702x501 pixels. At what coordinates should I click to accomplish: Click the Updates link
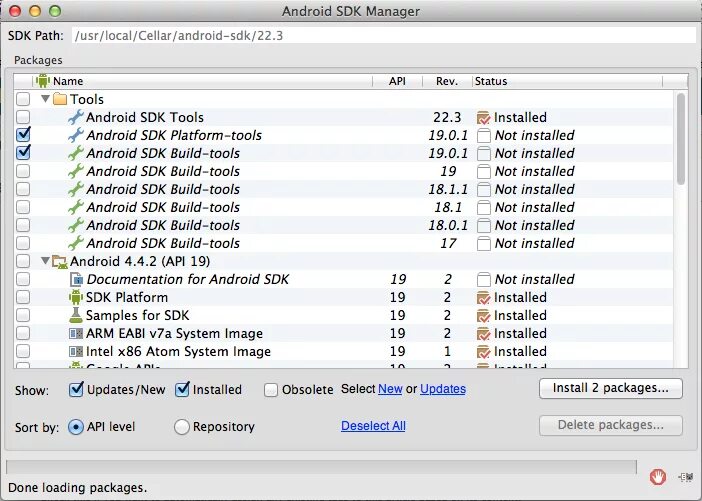click(x=443, y=389)
